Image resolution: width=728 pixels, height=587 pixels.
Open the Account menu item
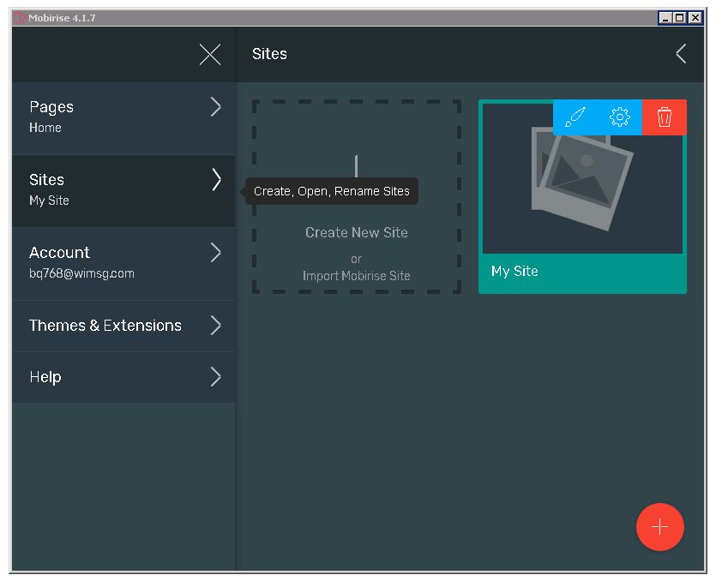pyautogui.click(x=123, y=263)
